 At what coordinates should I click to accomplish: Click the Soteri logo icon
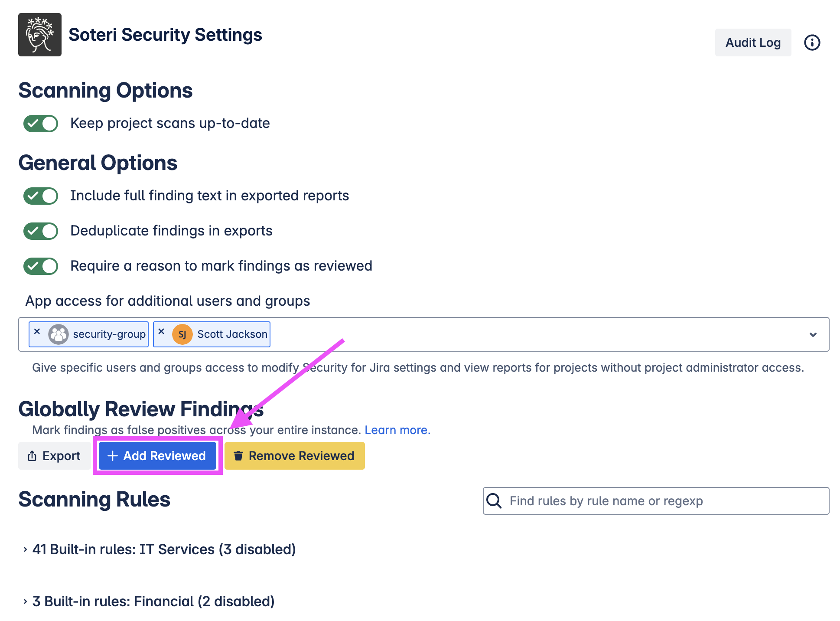[40, 35]
